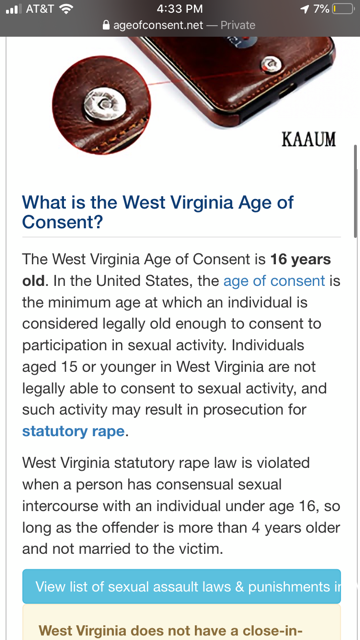Follow the 'statutory rape' link
Viewport: 360px width, 640px height.
point(73,431)
